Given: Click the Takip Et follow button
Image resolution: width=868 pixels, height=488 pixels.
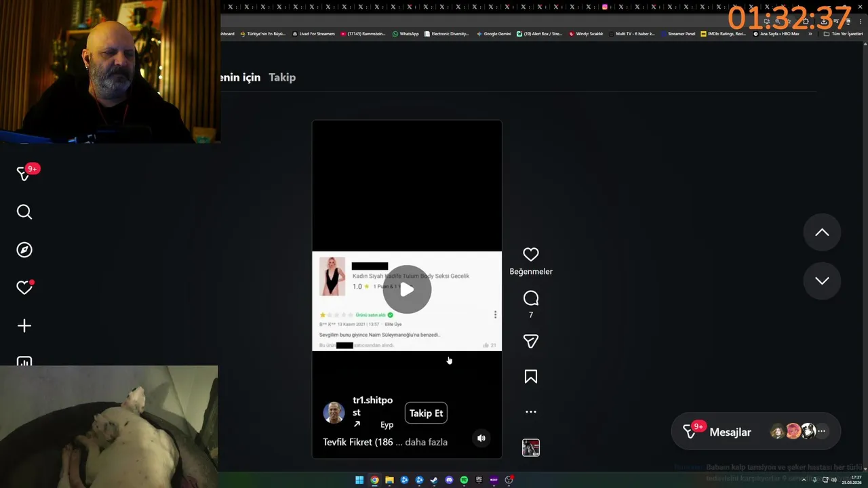Looking at the screenshot, I should (x=426, y=413).
